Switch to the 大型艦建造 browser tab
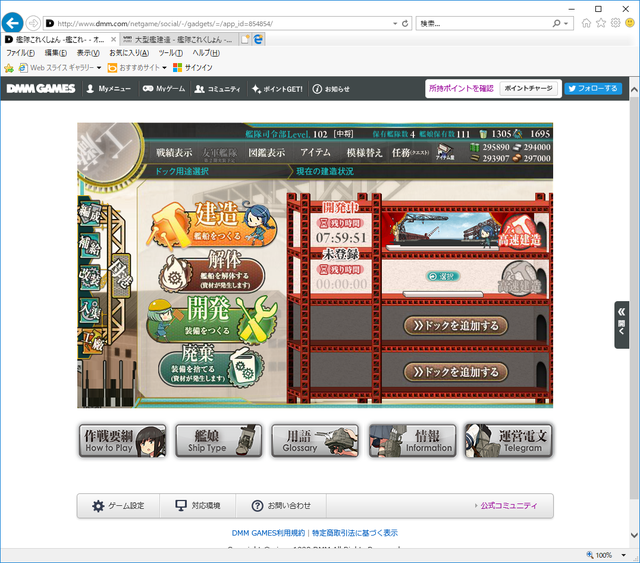Image resolution: width=640 pixels, height=563 pixels. click(179, 40)
